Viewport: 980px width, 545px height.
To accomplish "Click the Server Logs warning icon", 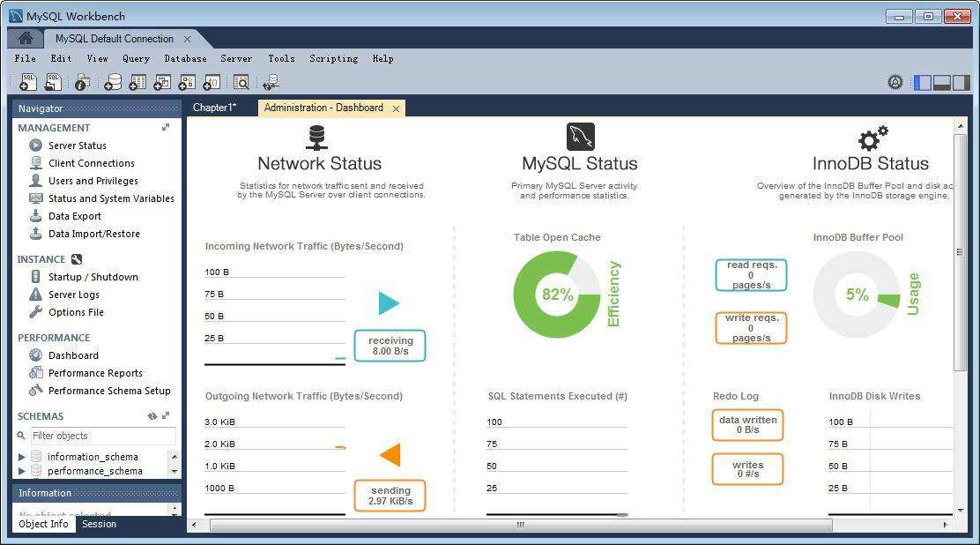I will coord(35,294).
